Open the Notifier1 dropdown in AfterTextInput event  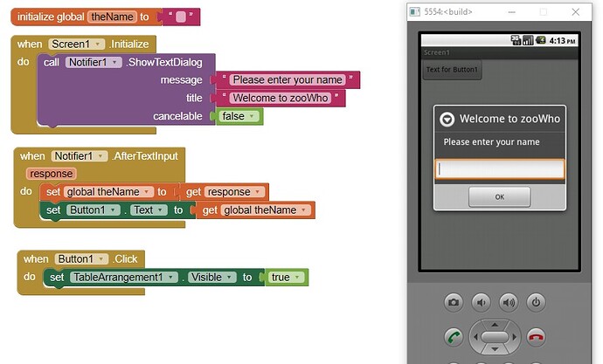(x=100, y=156)
